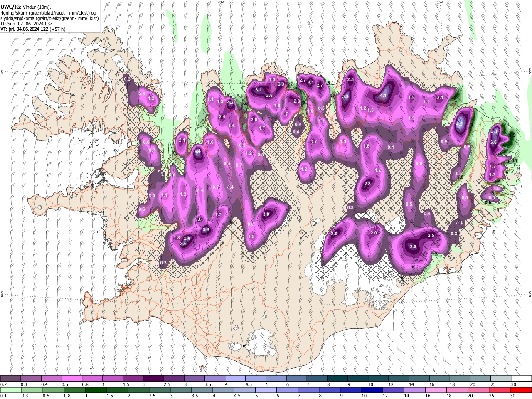Click the '16' label on upper legend scale
The image size is (532, 399).
click(432, 384)
